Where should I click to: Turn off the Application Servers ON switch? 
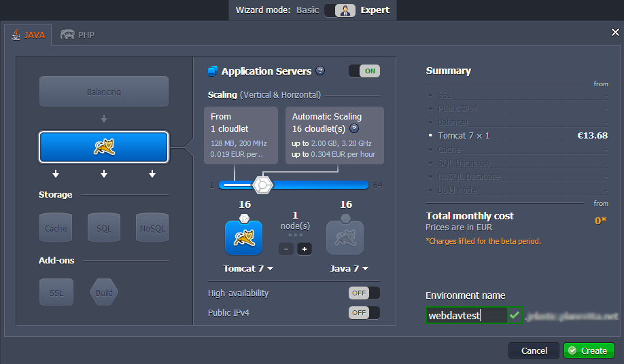tap(364, 71)
